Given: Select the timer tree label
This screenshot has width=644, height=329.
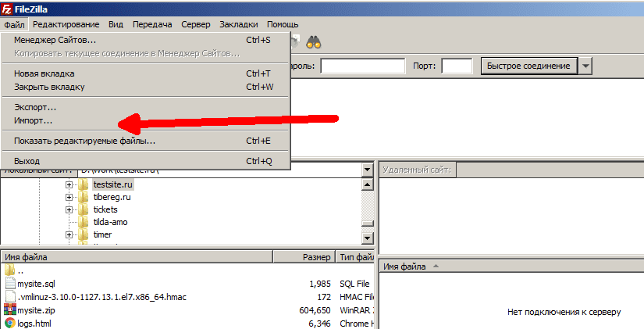Looking at the screenshot, I should click(102, 234).
